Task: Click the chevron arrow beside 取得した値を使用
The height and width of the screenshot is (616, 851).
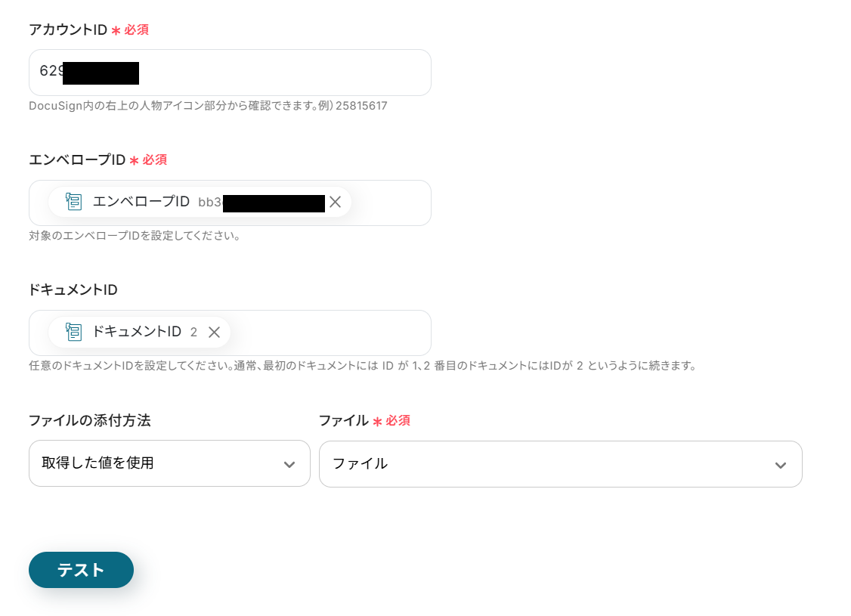Action: [289, 464]
